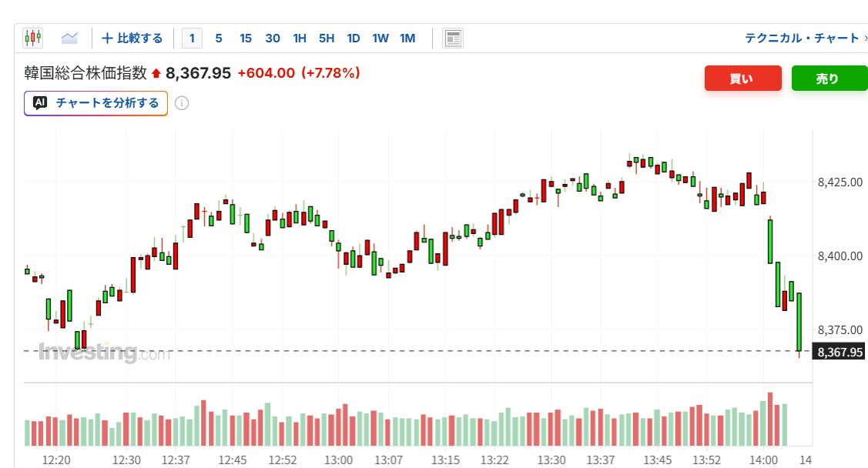This screenshot has height=468, width=868.
Task: Set chart interval to 1M
Action: pyautogui.click(x=407, y=38)
